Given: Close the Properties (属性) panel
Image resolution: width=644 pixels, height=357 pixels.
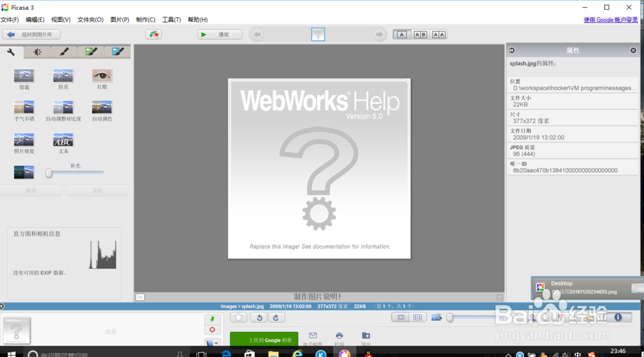Looking at the screenshot, I should point(633,50).
